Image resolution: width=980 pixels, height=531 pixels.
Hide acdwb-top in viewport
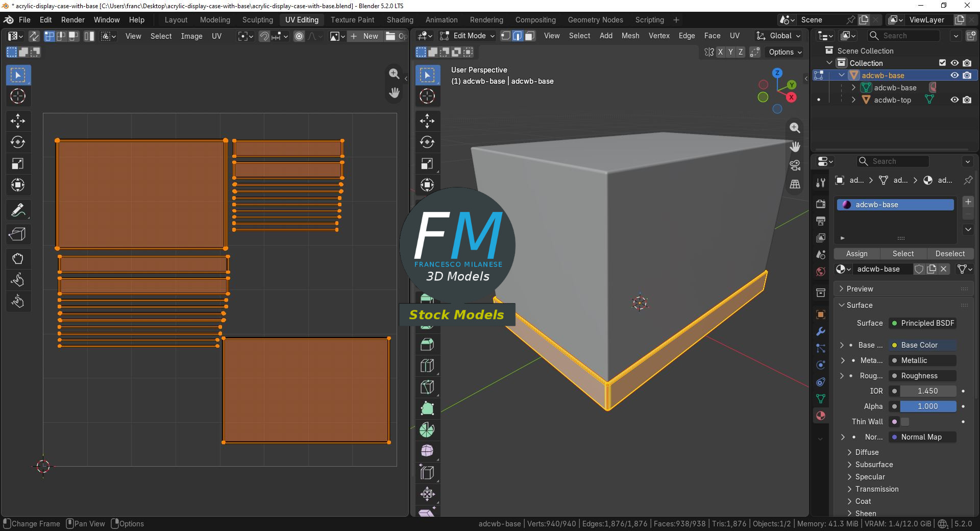pos(954,100)
